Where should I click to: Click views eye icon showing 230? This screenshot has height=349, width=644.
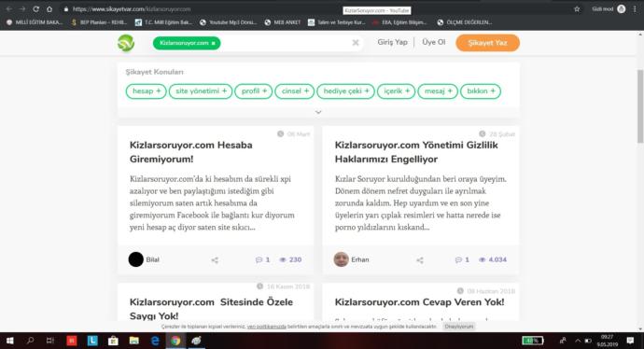(283, 260)
